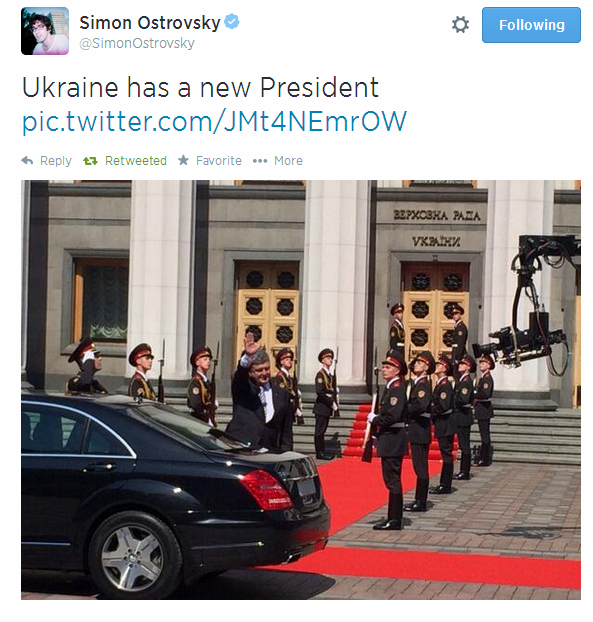Undo retweet via the Retweeted label

click(136, 161)
